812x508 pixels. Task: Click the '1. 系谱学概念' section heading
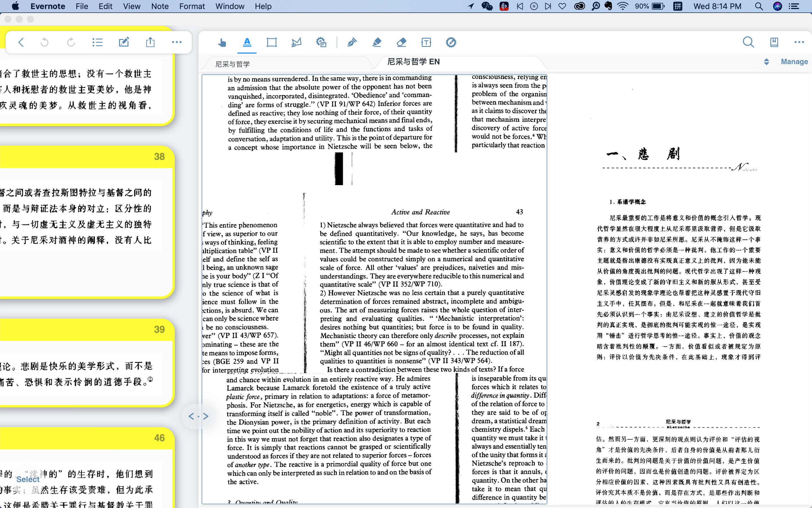tap(627, 202)
